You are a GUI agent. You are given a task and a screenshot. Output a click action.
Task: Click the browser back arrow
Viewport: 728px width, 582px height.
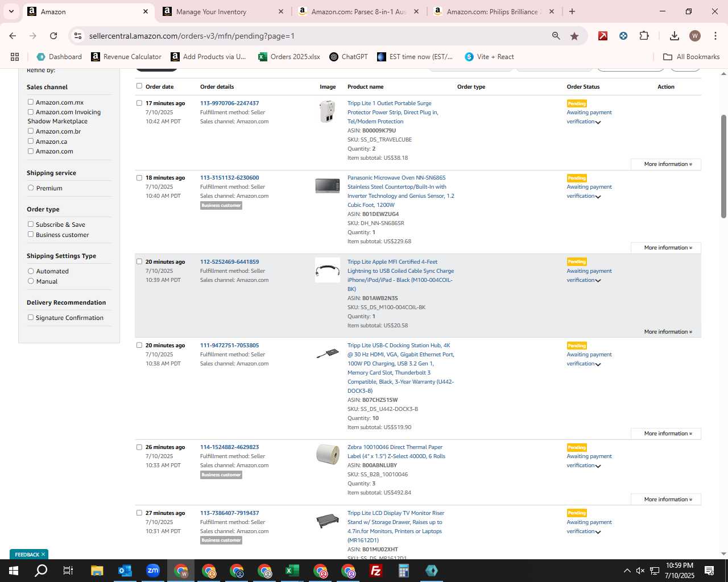pyautogui.click(x=13, y=36)
